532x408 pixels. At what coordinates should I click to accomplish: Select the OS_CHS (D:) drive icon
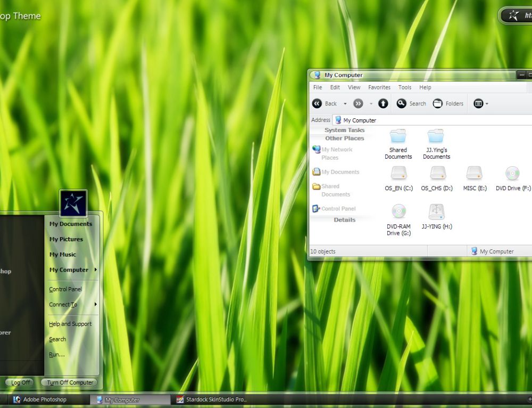tap(437, 173)
